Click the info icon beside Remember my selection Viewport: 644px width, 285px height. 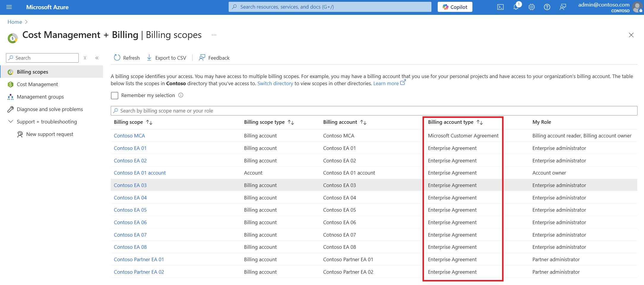click(181, 95)
